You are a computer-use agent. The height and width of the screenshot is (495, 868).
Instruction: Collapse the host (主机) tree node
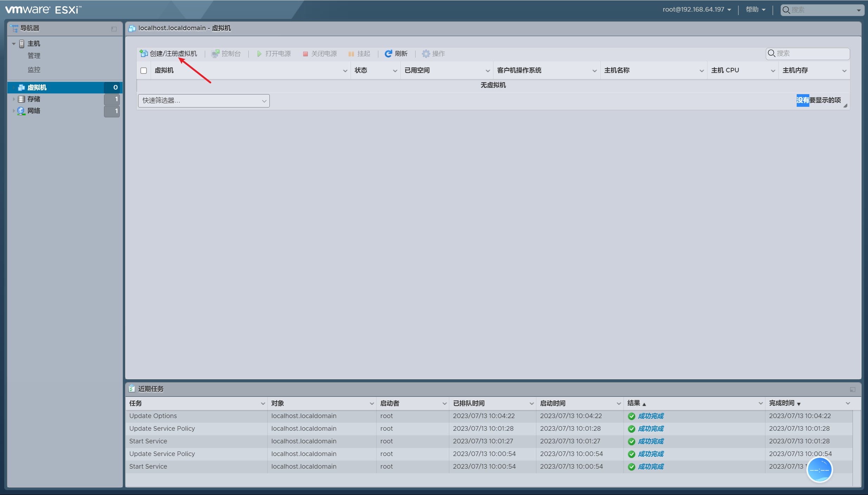(14, 44)
